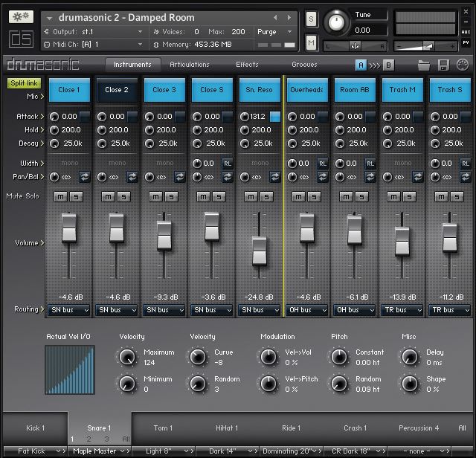476x458 pixels.
Task: Toggle the Sn. Reso attack enable square
Action: pyautogui.click(x=275, y=117)
